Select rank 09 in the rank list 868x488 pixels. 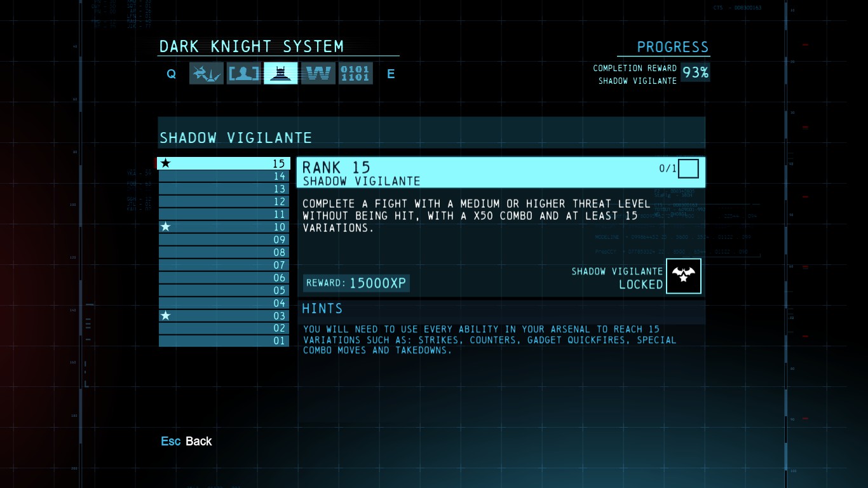coord(224,240)
